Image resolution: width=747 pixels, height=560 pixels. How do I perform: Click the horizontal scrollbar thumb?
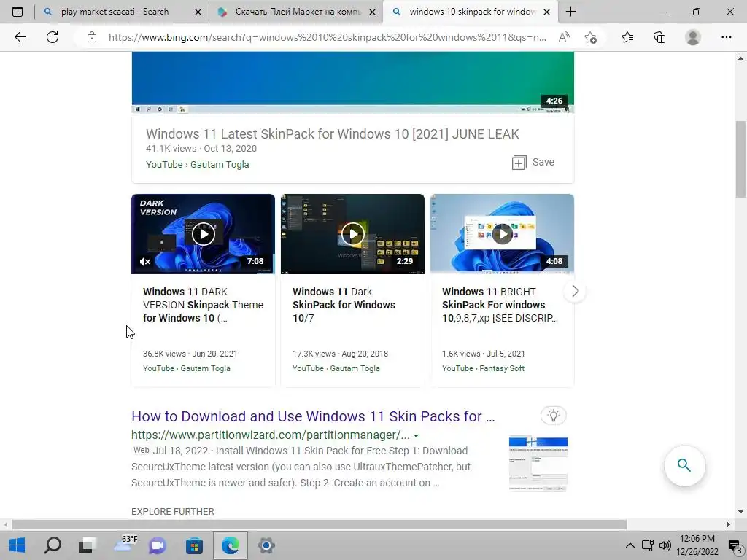(319, 525)
